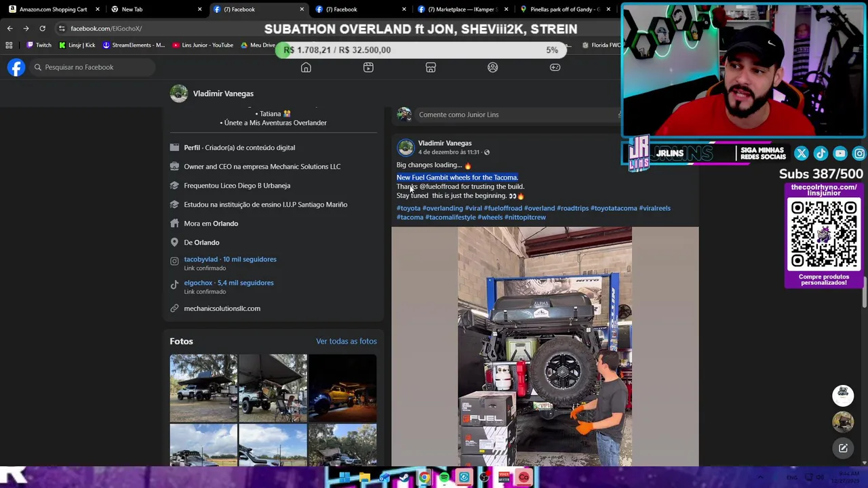Open mechanicsolutionsllc.com website link
The image size is (868, 488).
(222, 308)
